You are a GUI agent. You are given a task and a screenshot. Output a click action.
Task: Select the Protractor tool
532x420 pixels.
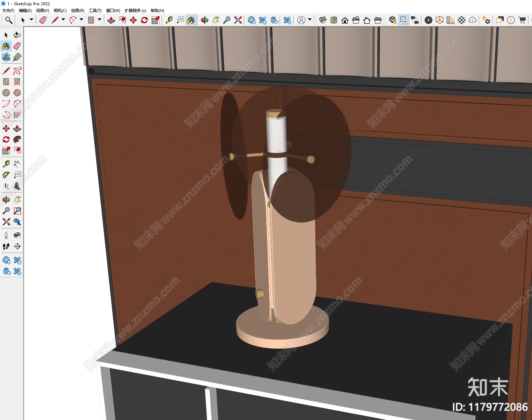coord(6,175)
